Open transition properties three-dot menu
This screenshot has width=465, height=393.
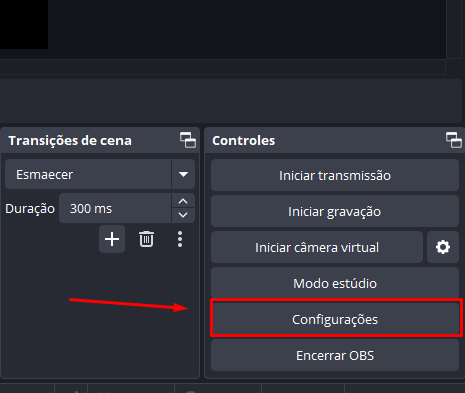[180, 239]
